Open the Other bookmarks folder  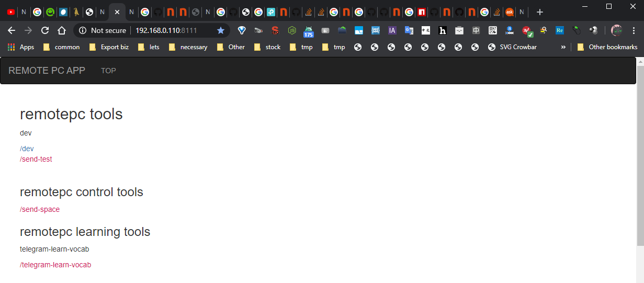point(607,47)
